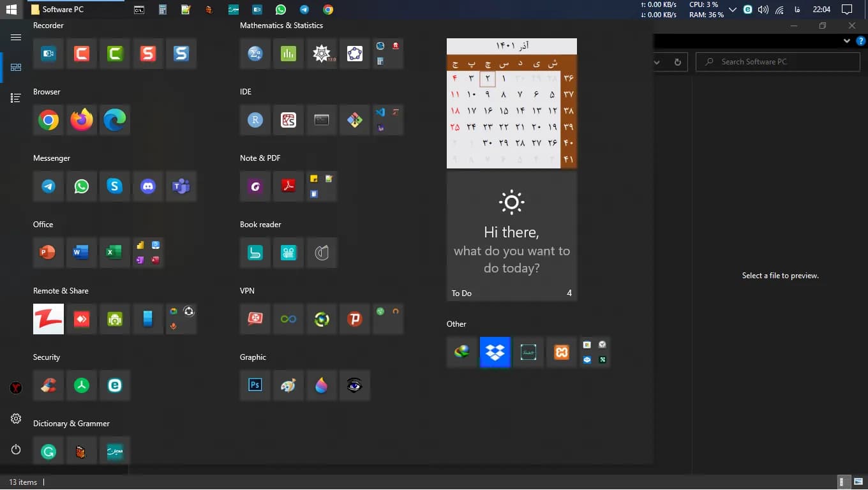The image size is (868, 490).
Task: Open the Skype tile
Action: [x=115, y=186]
